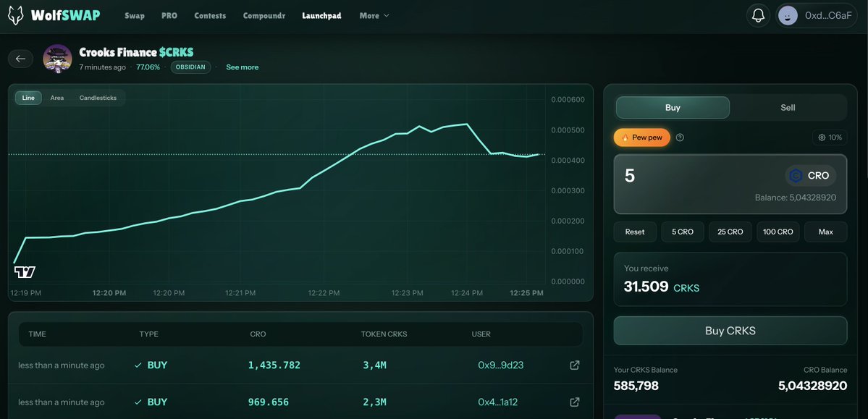Open the PRO page
Image resolution: width=868 pixels, height=419 pixels.
(169, 15)
